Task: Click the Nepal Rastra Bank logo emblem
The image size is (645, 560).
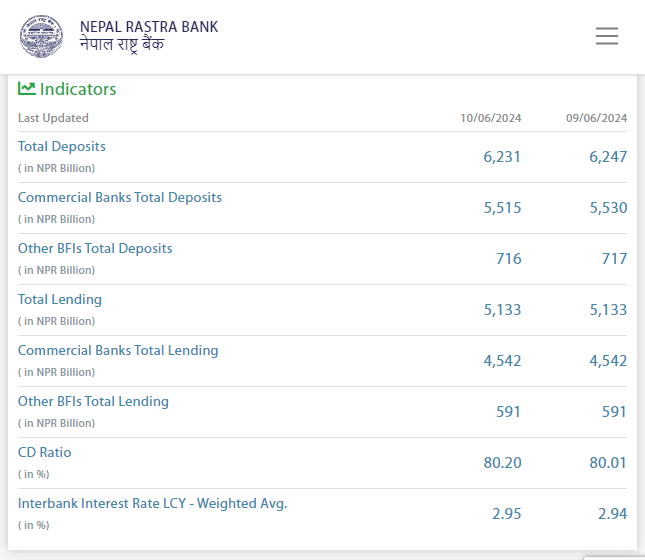Action: (x=41, y=36)
